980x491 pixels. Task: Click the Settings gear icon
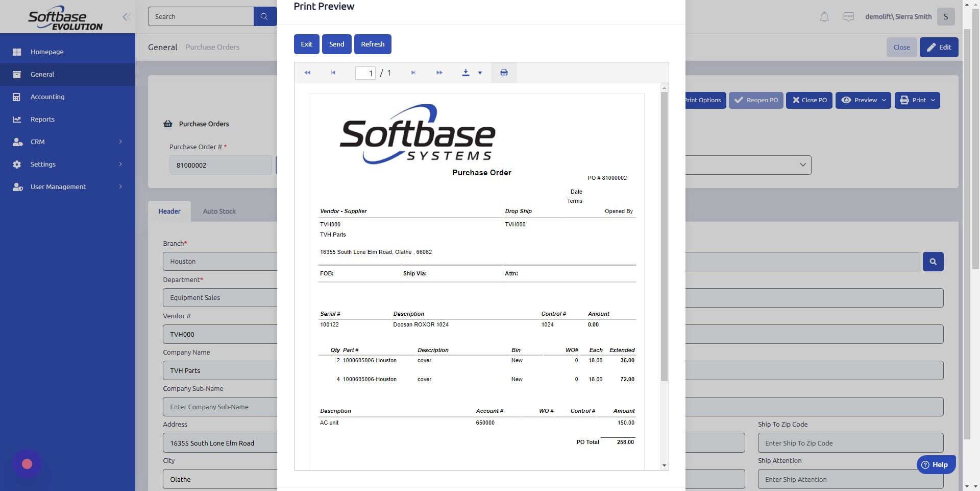click(17, 164)
